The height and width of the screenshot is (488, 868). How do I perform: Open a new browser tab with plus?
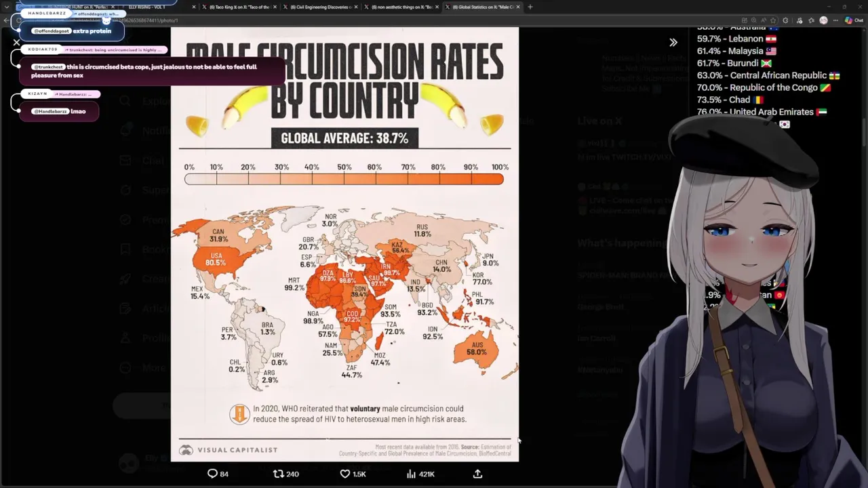click(530, 7)
